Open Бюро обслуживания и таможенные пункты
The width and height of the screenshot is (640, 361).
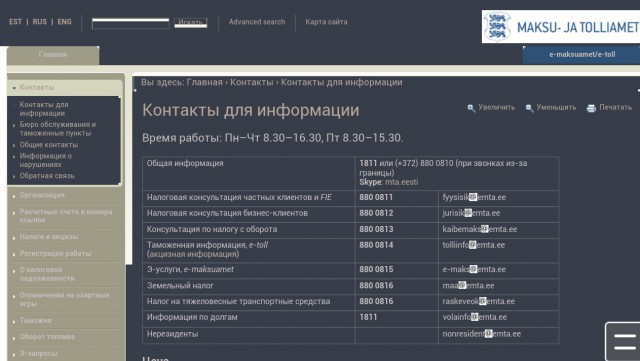58,129
